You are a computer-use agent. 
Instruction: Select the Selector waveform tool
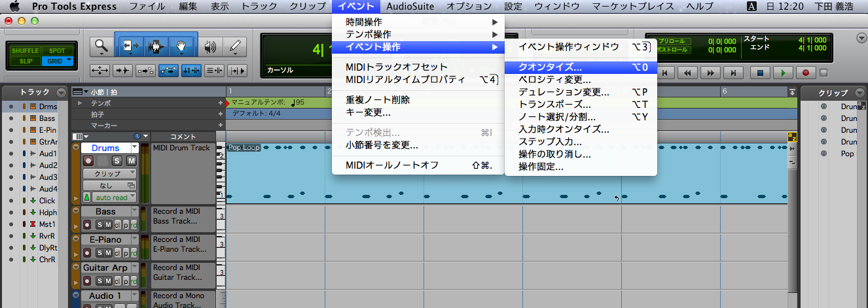[155, 46]
